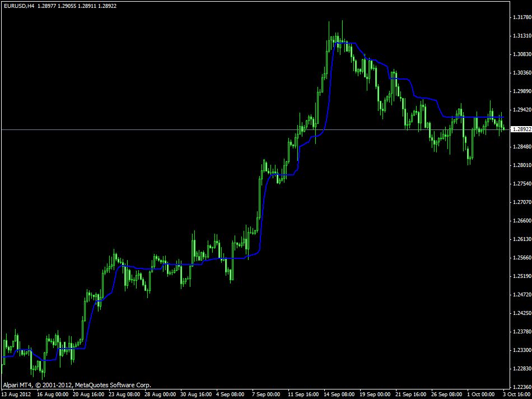The width and height of the screenshot is (532, 399).
Task: Pick the 23 Aug 08:00 time label
Action: click(124, 395)
